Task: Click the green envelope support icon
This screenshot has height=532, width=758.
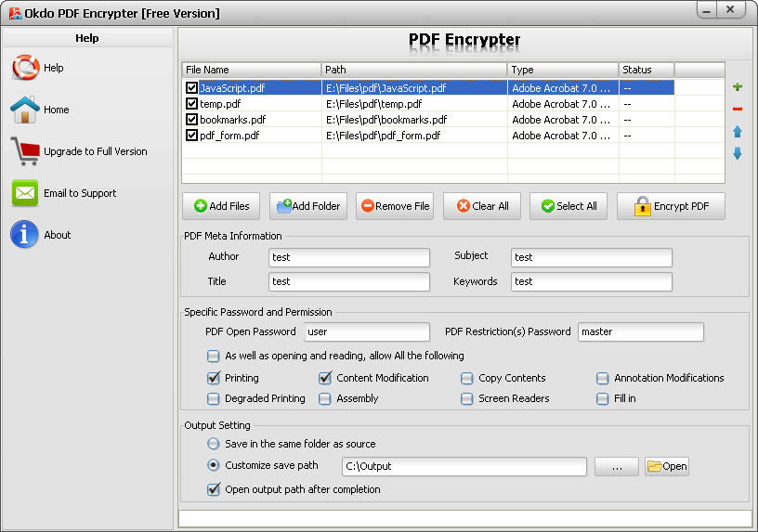Action: (x=25, y=193)
